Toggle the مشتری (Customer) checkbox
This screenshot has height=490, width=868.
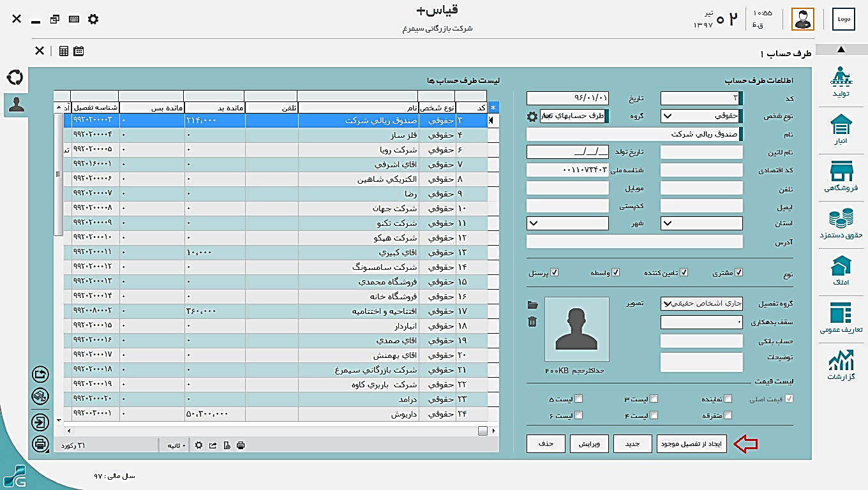click(x=739, y=272)
